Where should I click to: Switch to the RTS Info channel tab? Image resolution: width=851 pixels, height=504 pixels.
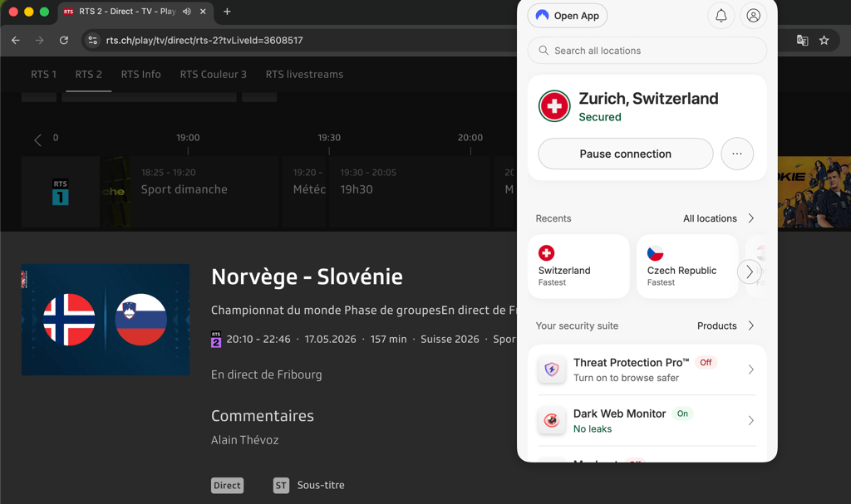[x=140, y=75]
